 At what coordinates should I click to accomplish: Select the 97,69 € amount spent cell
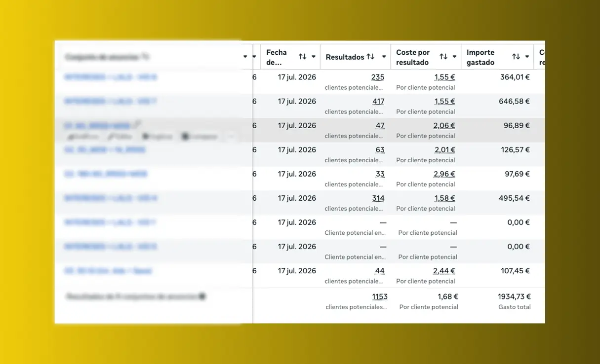tap(517, 174)
